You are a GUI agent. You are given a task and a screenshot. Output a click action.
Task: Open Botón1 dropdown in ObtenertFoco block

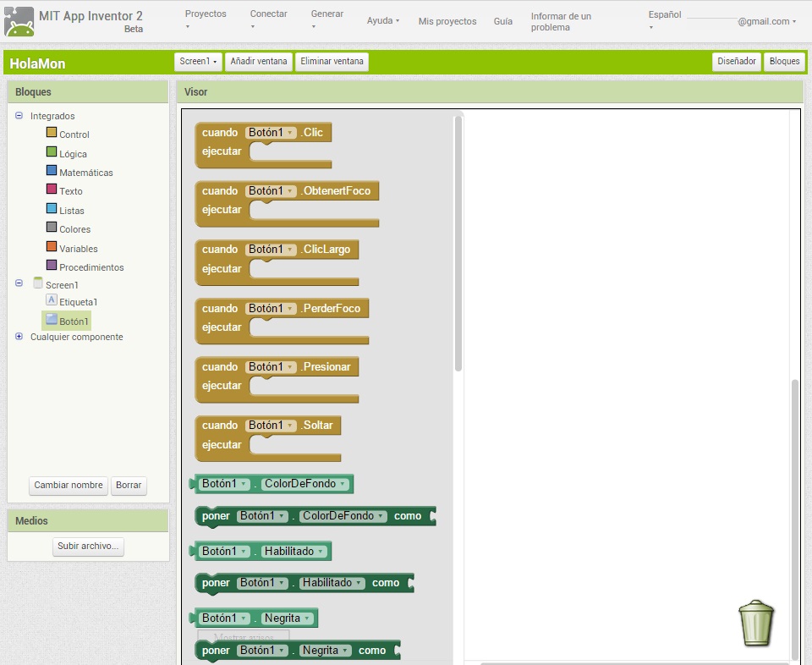click(x=271, y=191)
